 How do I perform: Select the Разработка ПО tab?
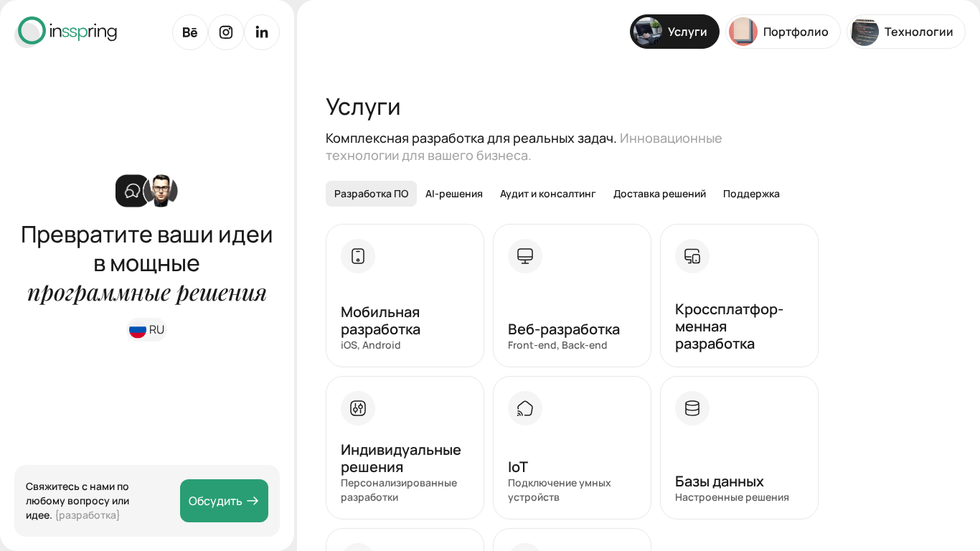click(x=371, y=194)
